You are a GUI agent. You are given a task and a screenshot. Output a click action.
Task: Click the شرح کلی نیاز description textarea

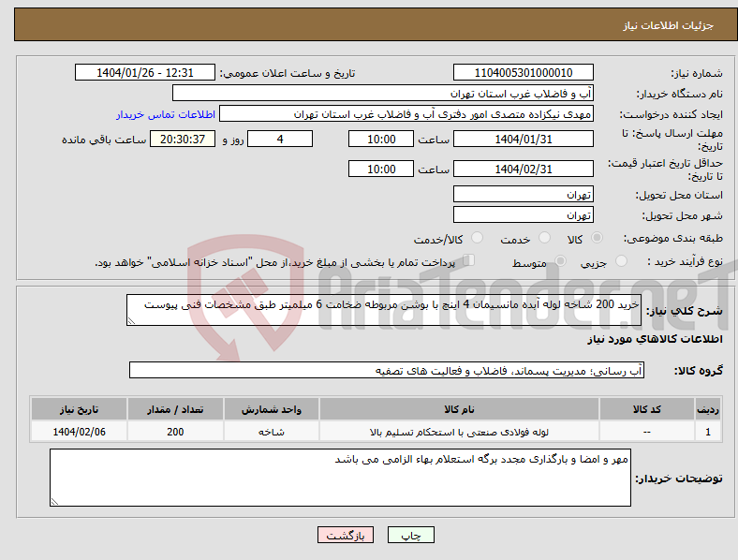[x=384, y=310]
